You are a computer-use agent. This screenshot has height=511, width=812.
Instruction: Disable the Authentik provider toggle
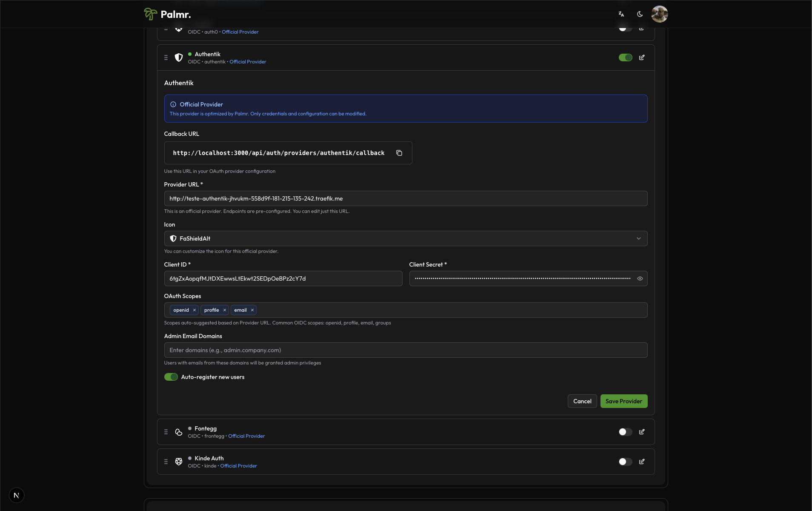625,57
